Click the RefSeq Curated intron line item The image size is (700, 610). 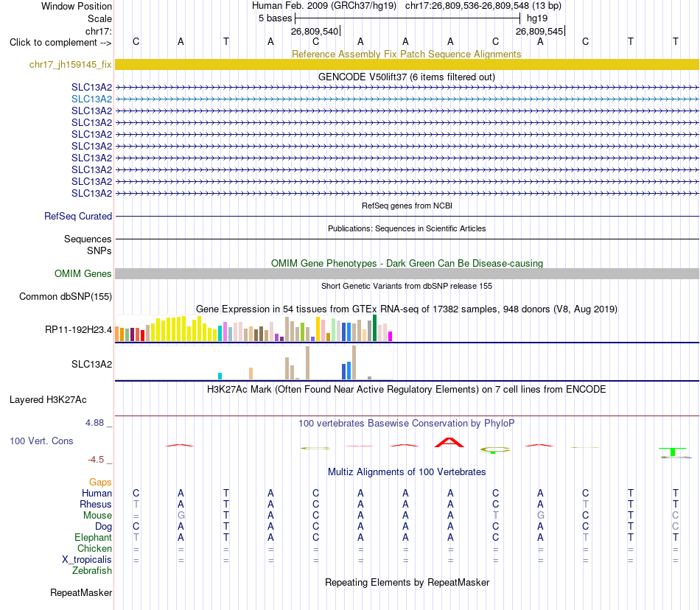[x=407, y=217]
